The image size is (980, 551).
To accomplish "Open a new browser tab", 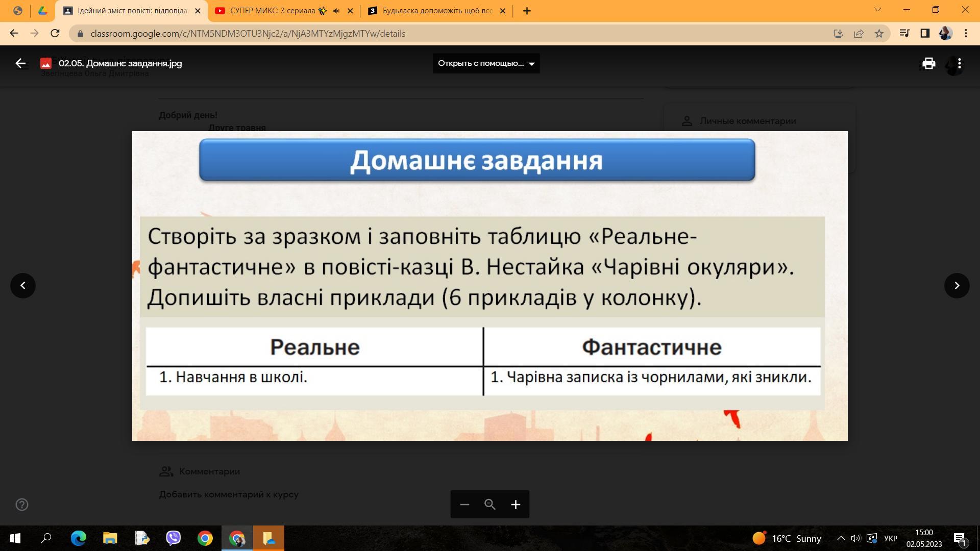I will (x=527, y=11).
